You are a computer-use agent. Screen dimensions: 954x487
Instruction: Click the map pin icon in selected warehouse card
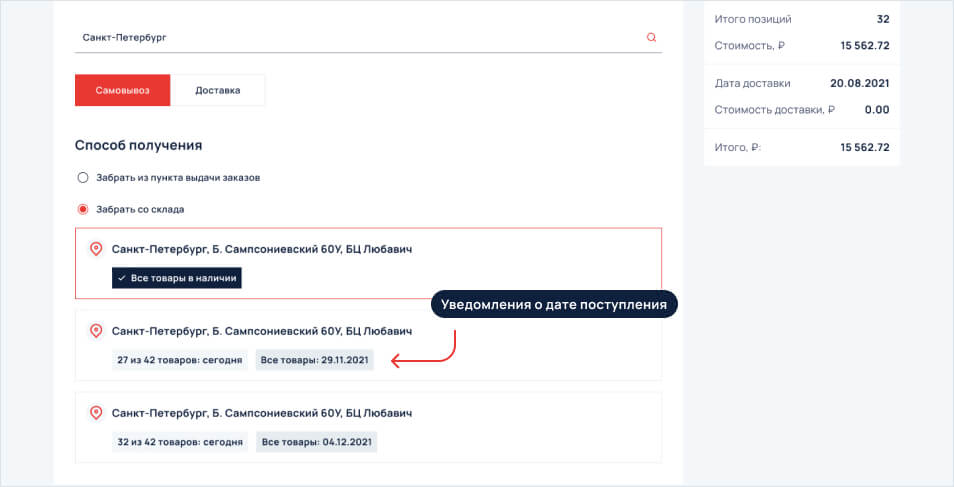[96, 249]
